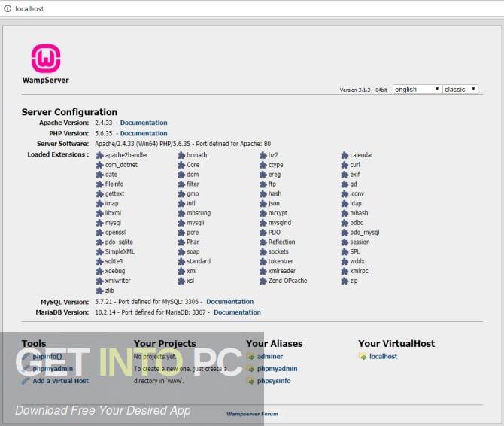504x426 pixels.
Task: Click the puzzle icon beside mbstring
Action: pos(181,213)
